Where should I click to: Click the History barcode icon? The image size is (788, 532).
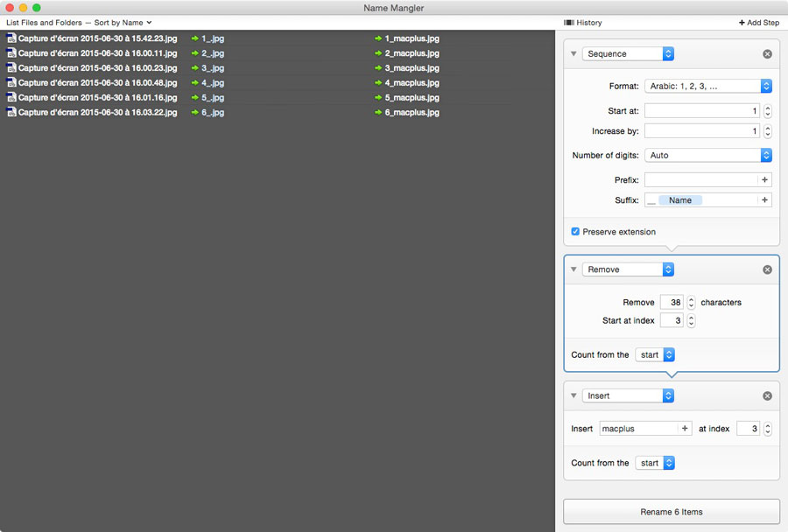pos(569,23)
